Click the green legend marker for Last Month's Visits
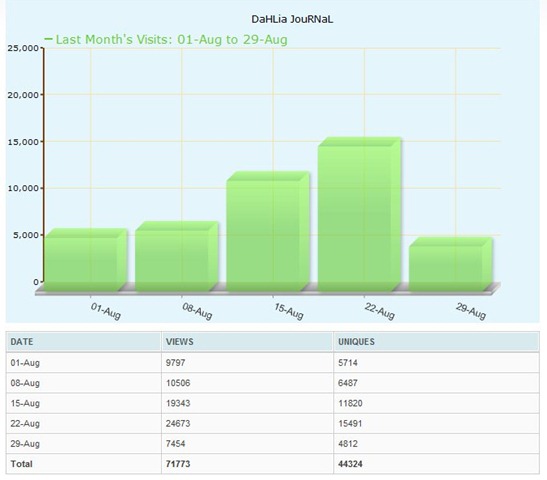 48,39
